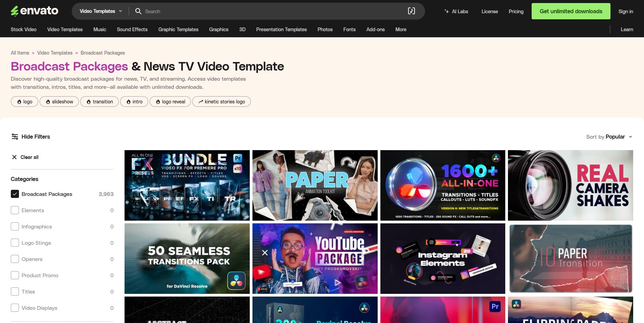Click Premiere Pro badge on FX Bundle thumbnail
The height and width of the screenshot is (323, 644).
click(x=238, y=158)
